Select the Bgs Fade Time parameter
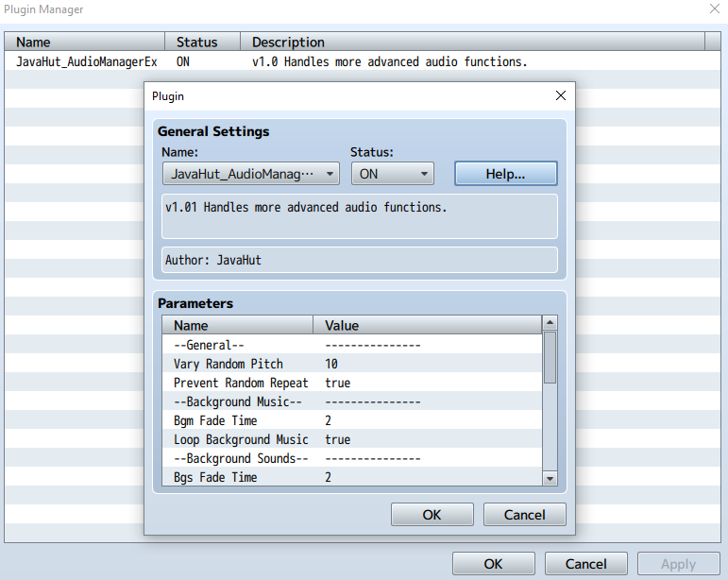 tap(352, 477)
